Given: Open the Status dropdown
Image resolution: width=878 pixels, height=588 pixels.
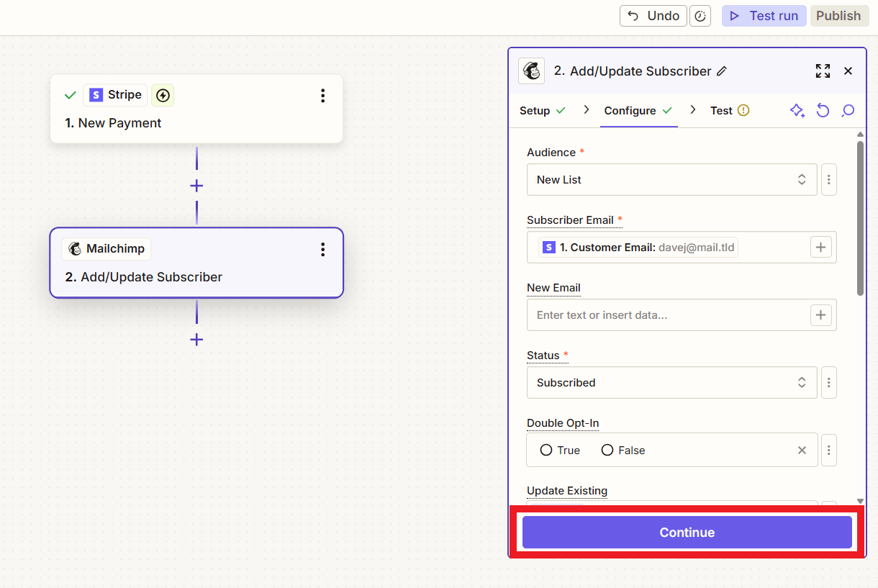Looking at the screenshot, I should pyautogui.click(x=671, y=383).
